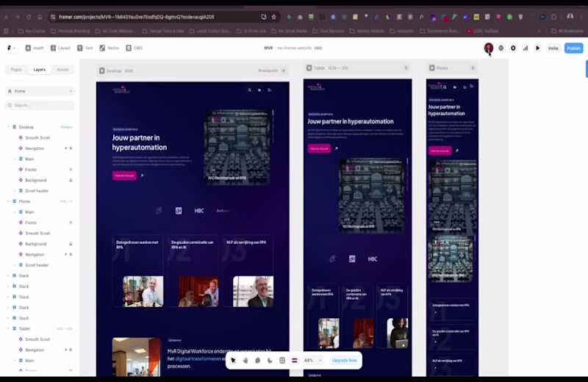Select the hand pan tool
The width and height of the screenshot is (588, 382).
pos(245,360)
